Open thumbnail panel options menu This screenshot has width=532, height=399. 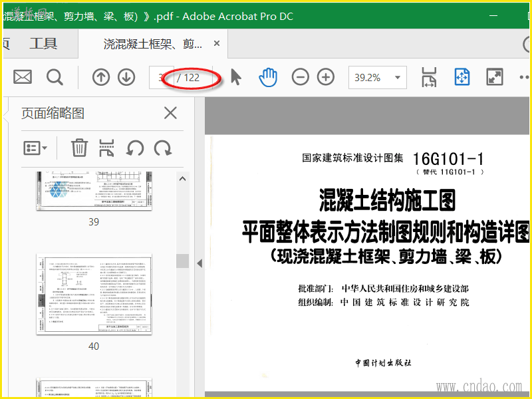pyautogui.click(x=35, y=148)
